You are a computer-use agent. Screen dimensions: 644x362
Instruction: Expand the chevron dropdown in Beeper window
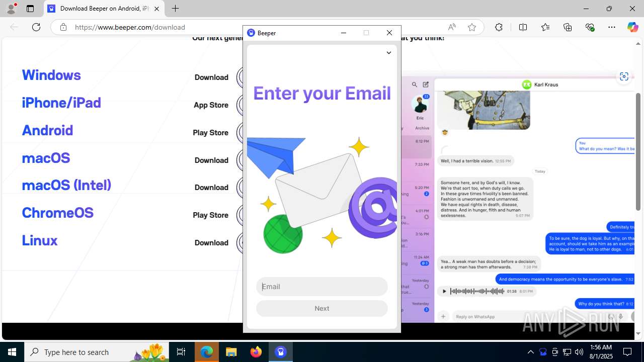pyautogui.click(x=389, y=53)
